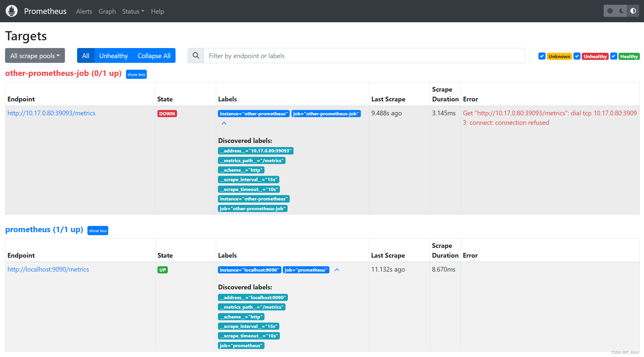Go to the Alerts page
The height and width of the screenshot is (357, 644).
pyautogui.click(x=84, y=11)
